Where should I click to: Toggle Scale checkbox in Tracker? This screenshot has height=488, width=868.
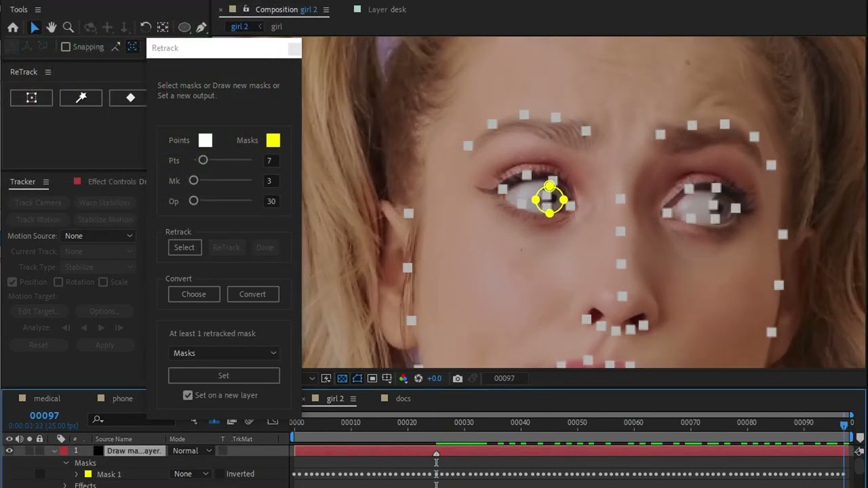point(103,282)
